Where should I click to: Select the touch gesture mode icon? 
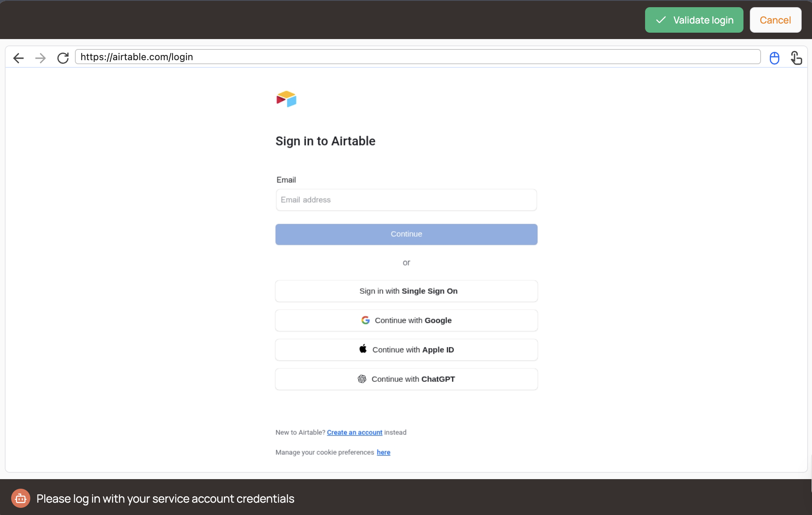(x=796, y=58)
